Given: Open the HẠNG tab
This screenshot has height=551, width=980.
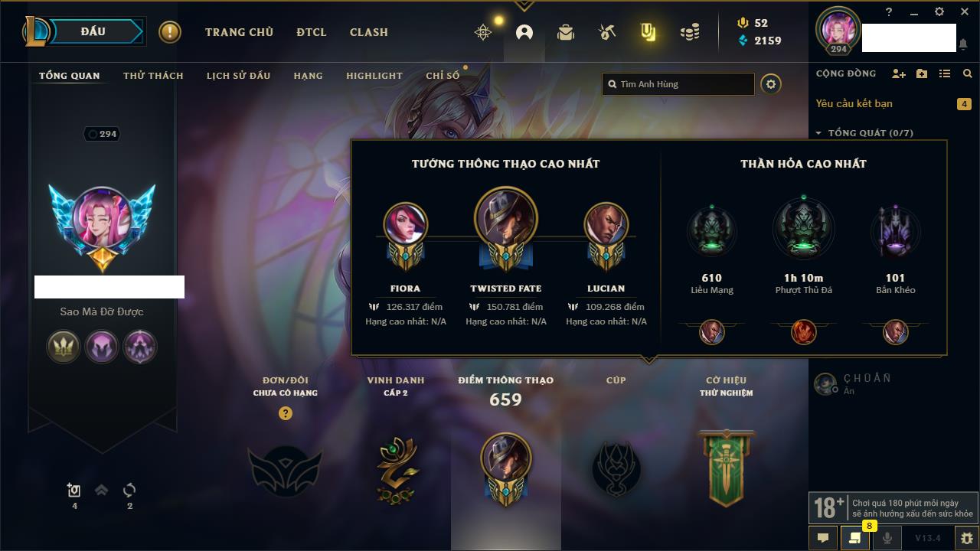Looking at the screenshot, I should point(308,76).
